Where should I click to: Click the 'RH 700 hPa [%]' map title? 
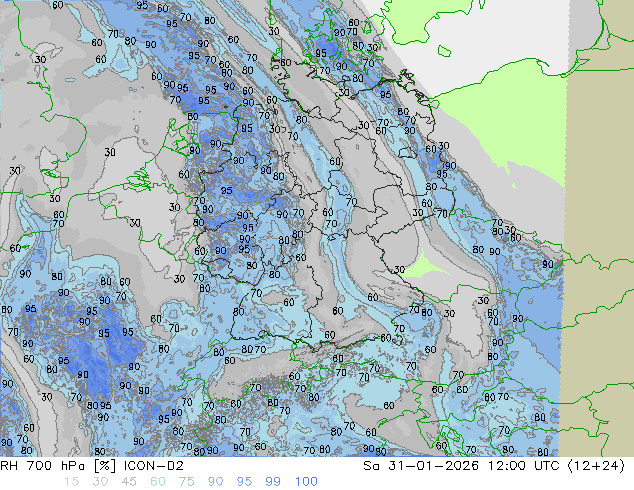point(58,466)
